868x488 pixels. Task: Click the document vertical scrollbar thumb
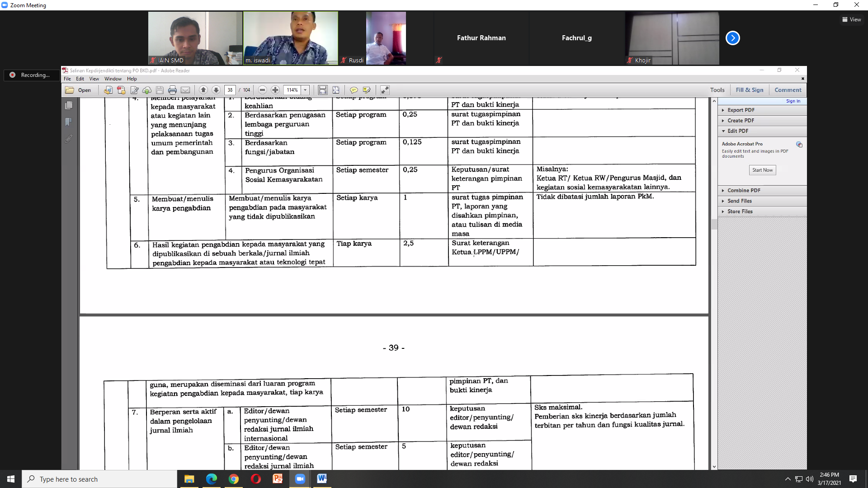tap(714, 224)
